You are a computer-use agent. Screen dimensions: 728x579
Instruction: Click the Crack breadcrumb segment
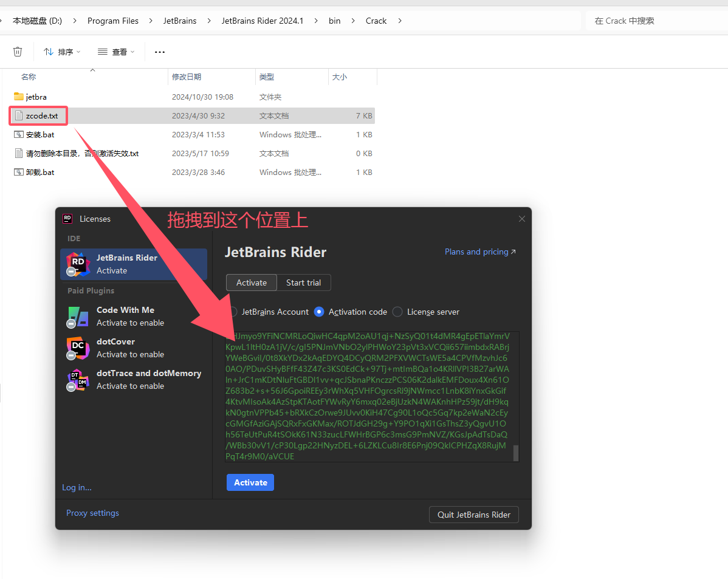[376, 21]
